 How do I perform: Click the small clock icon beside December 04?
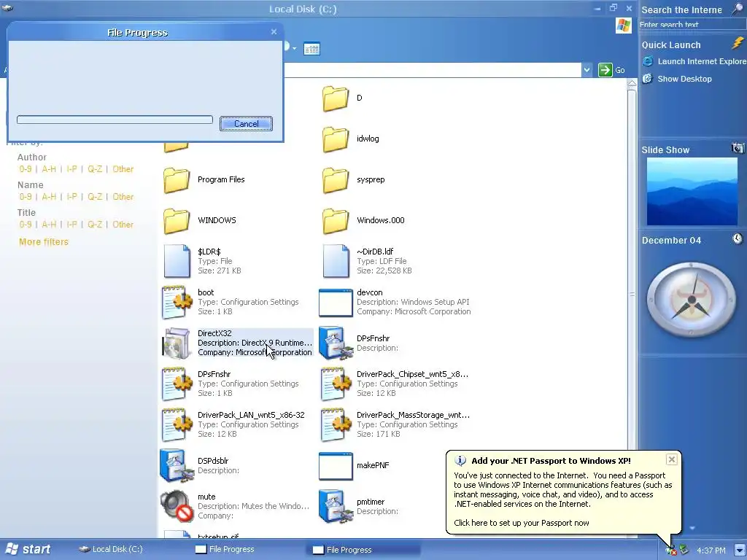[738, 238]
